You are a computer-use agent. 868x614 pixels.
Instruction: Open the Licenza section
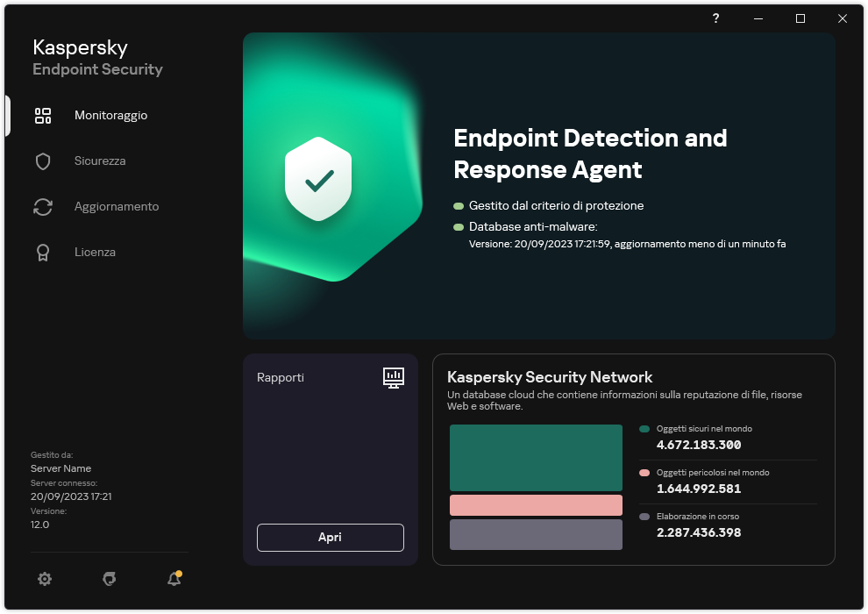pos(95,253)
